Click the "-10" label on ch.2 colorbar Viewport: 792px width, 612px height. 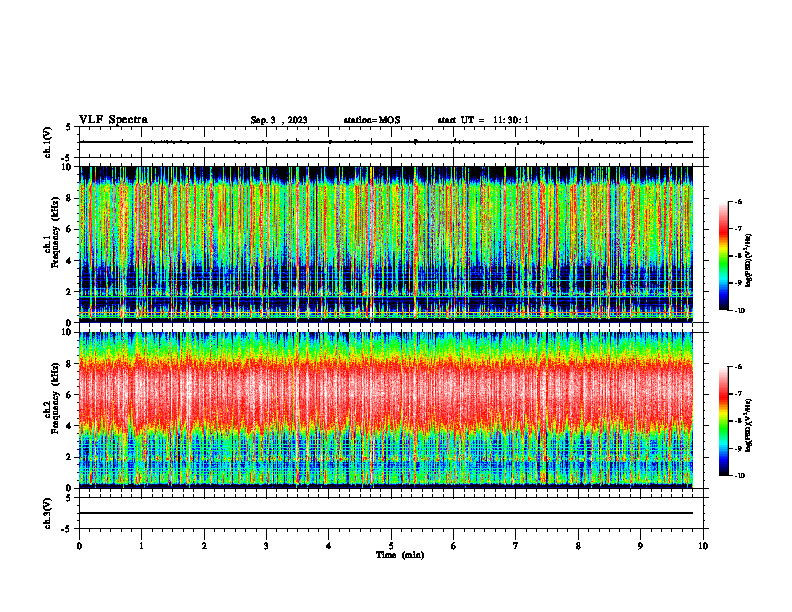tap(738, 475)
